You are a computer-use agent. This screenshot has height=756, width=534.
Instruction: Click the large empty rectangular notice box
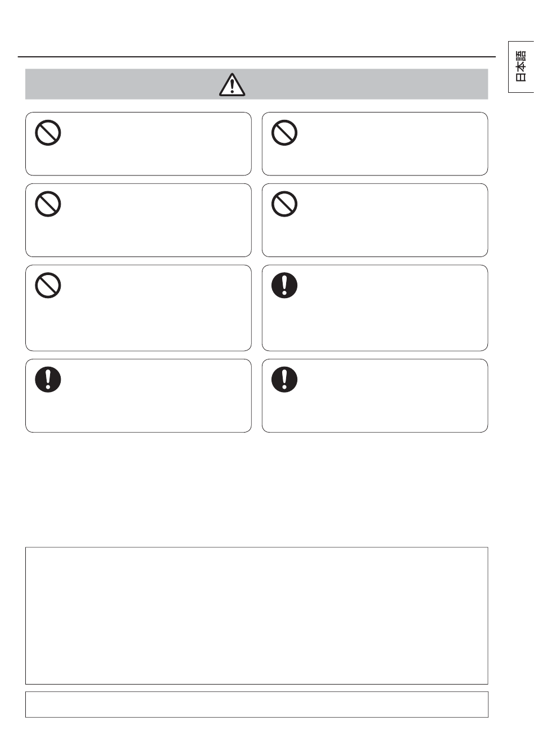[x=257, y=615]
